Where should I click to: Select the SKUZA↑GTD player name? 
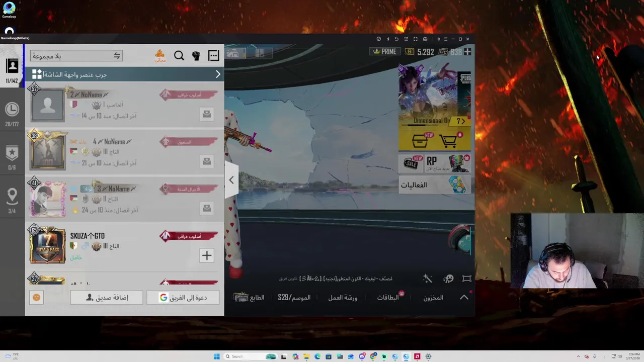point(88,236)
